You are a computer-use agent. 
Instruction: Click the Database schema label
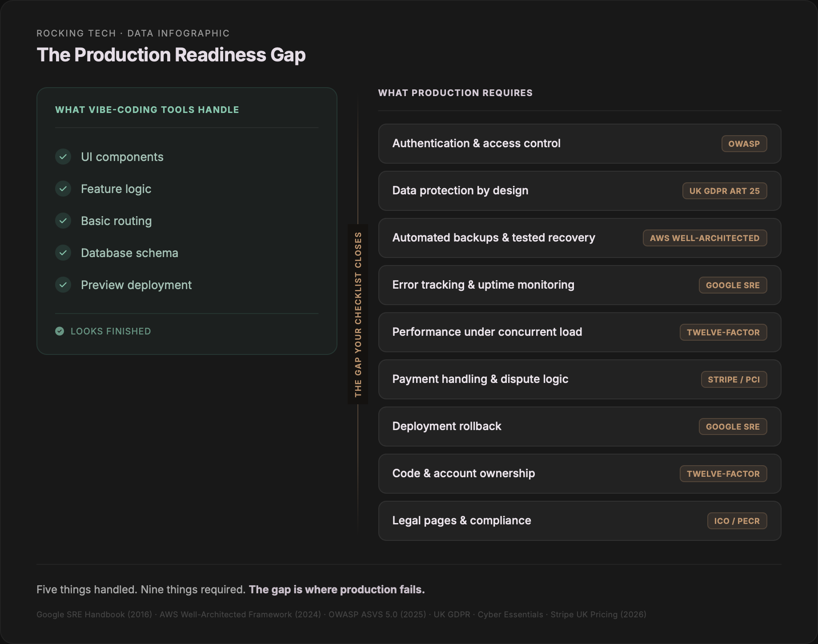(x=129, y=253)
